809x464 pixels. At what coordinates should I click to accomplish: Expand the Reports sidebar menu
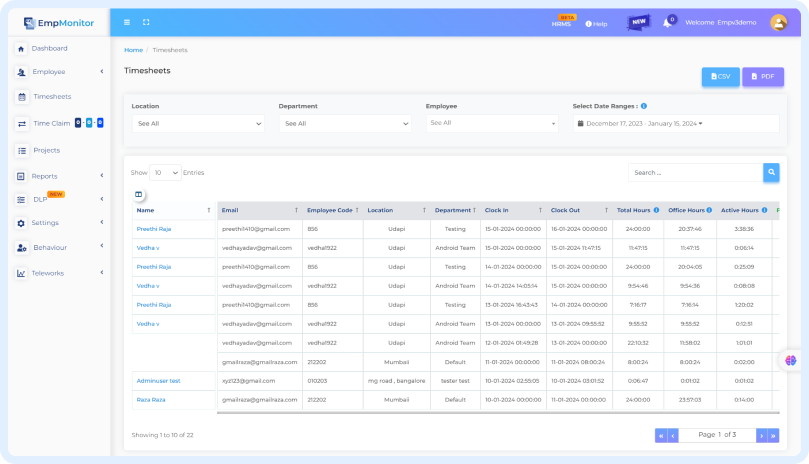click(x=59, y=176)
